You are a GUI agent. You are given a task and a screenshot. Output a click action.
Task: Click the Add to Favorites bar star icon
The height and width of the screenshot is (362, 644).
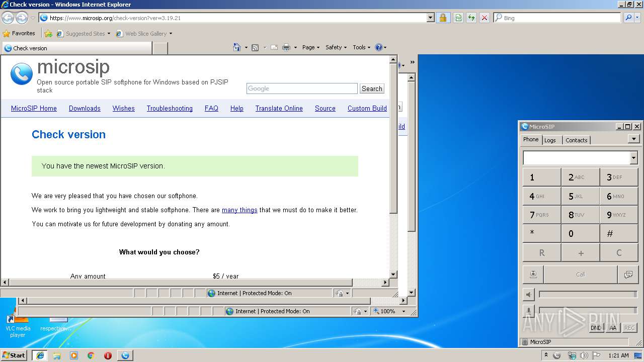48,34
